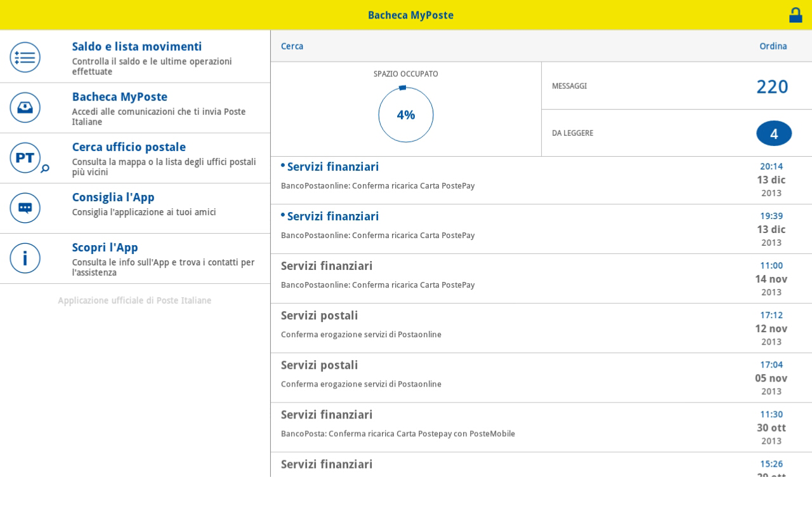The width and height of the screenshot is (812, 508).
Task: Click the Consiglia l'App link
Action: pos(114,197)
